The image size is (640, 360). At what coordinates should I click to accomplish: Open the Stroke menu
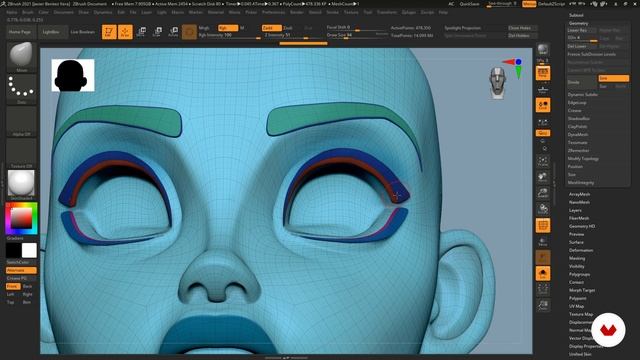[x=333, y=12]
